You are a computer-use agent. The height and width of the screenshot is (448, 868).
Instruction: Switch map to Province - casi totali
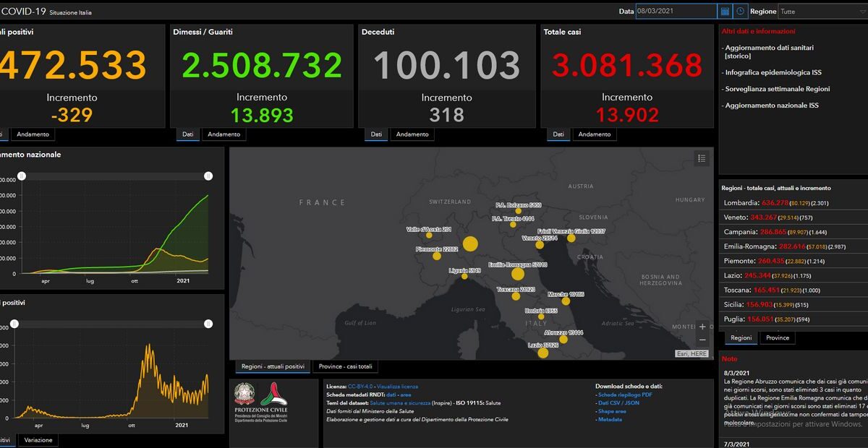[346, 366]
